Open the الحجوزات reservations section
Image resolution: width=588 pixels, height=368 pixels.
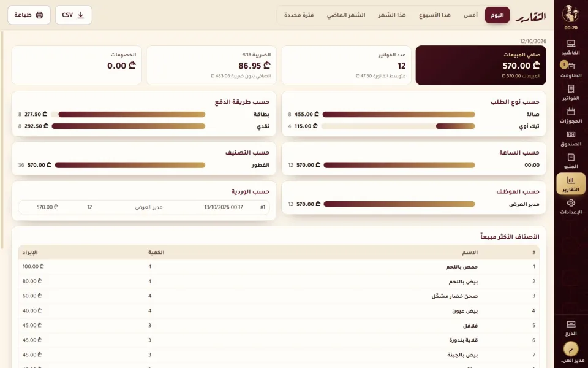coord(571,116)
